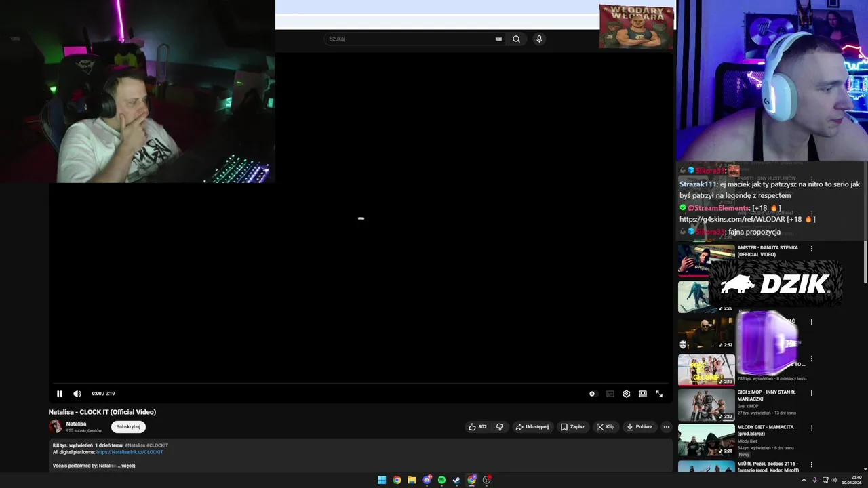Screen dimensions: 868x488
Task: Open Discord from the taskbar
Action: [x=427, y=480]
